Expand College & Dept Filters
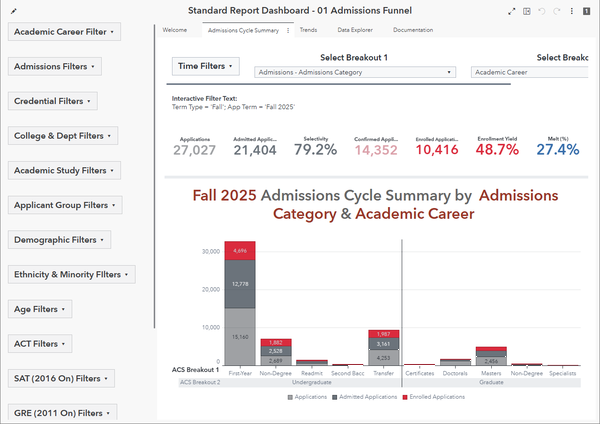 63,136
